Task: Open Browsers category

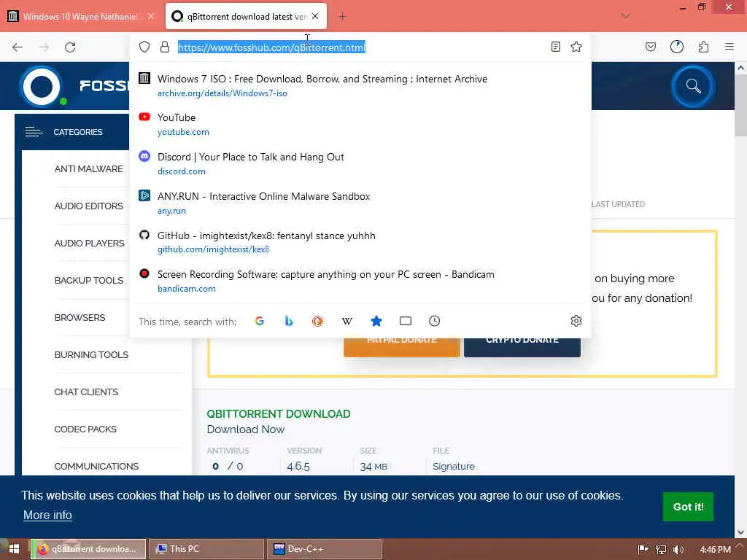Action: click(80, 318)
